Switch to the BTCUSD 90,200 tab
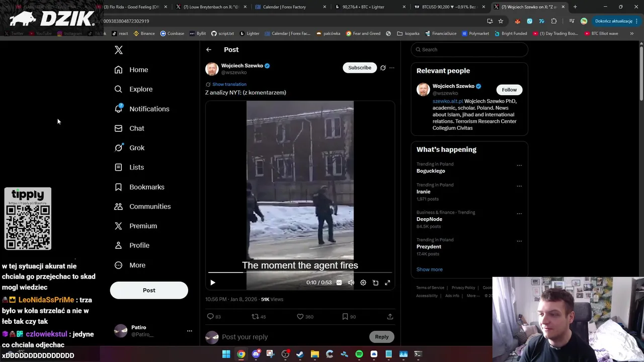Screen dimensions: 644x362 pos(449,7)
